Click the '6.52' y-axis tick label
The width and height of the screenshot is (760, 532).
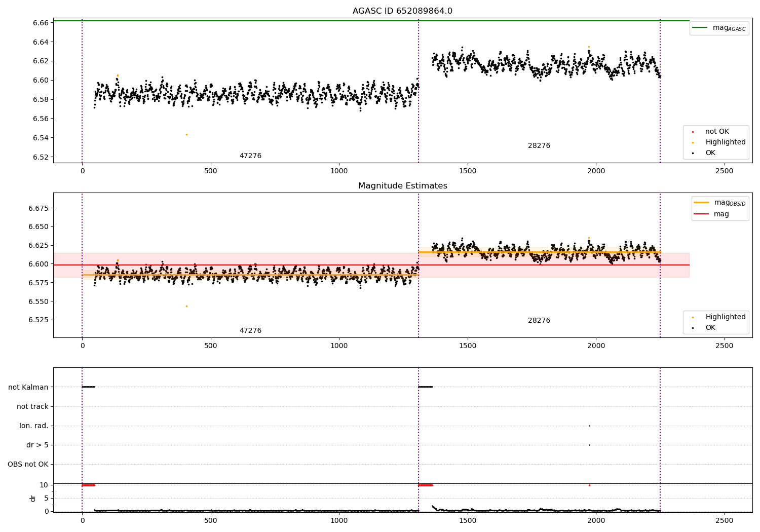pos(41,157)
